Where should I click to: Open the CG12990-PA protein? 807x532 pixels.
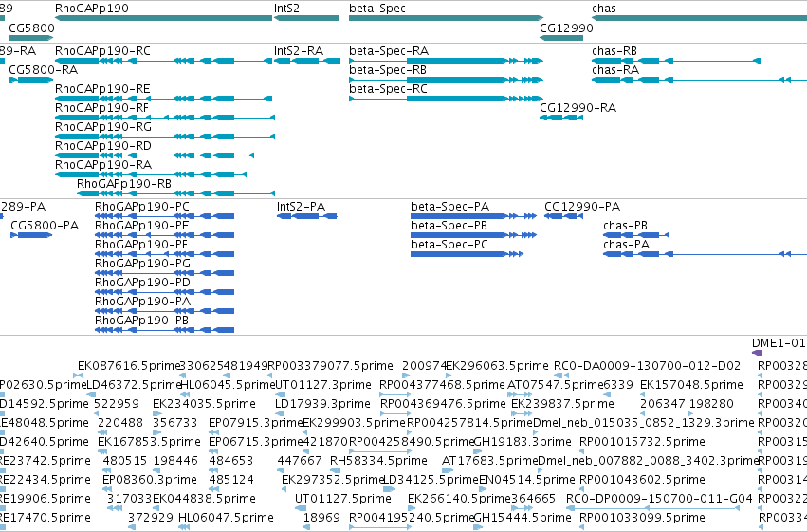tap(563, 216)
